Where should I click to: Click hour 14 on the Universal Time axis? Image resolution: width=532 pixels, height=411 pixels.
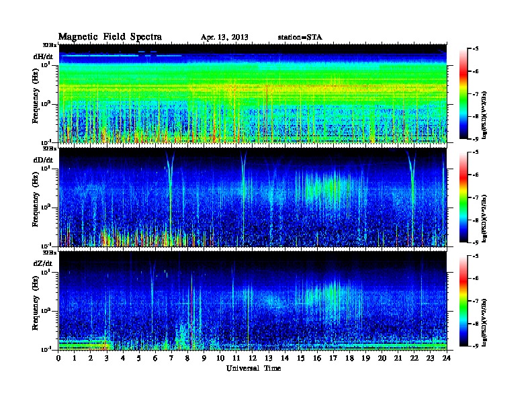285,358
